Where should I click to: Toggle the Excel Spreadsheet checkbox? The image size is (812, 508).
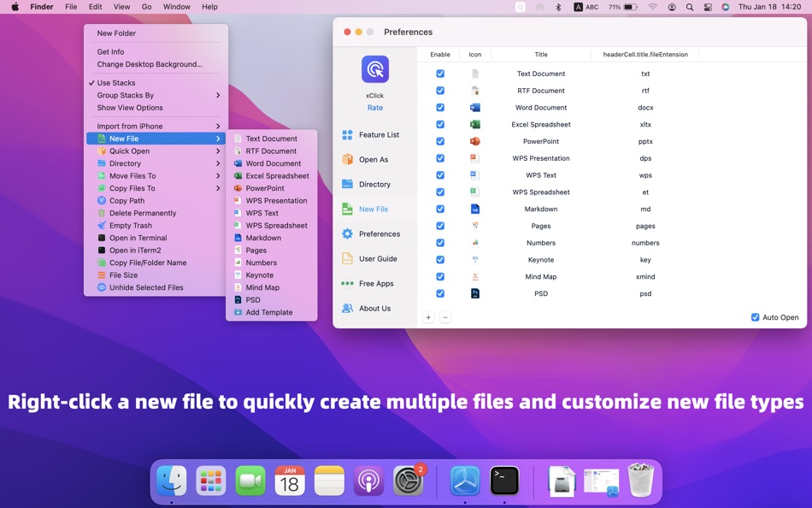pyautogui.click(x=440, y=124)
